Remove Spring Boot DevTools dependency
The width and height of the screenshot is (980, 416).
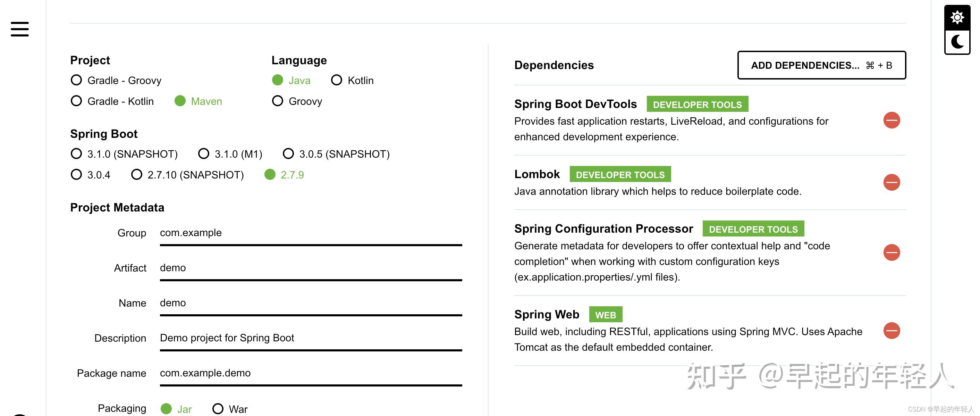(x=892, y=120)
